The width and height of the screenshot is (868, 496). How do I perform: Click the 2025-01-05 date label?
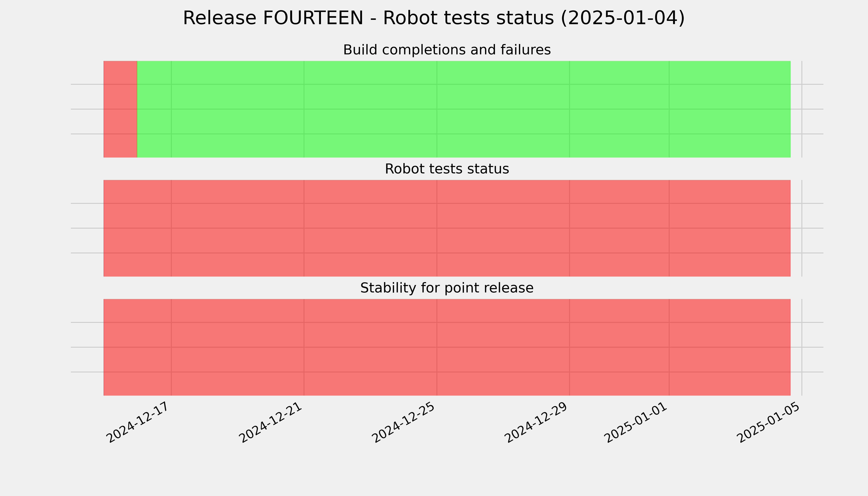(x=769, y=422)
